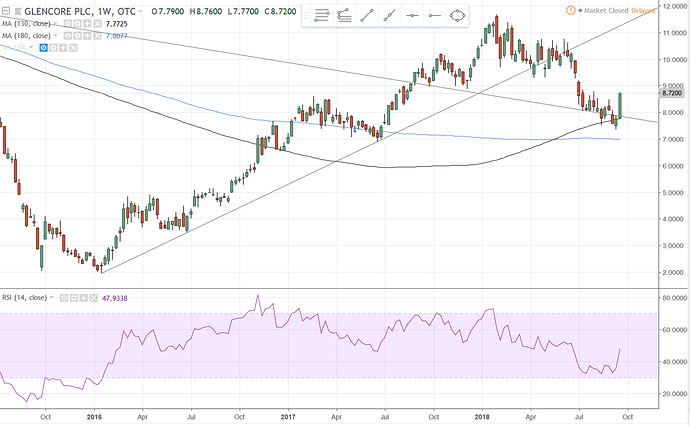Viewport: 690px width, 425px height.
Task: Open the MA (130, close) dropdown arrow
Action: [x=55, y=21]
